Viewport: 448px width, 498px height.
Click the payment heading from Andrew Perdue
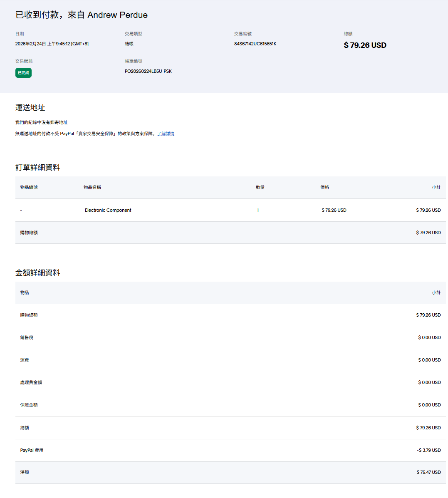pos(82,15)
